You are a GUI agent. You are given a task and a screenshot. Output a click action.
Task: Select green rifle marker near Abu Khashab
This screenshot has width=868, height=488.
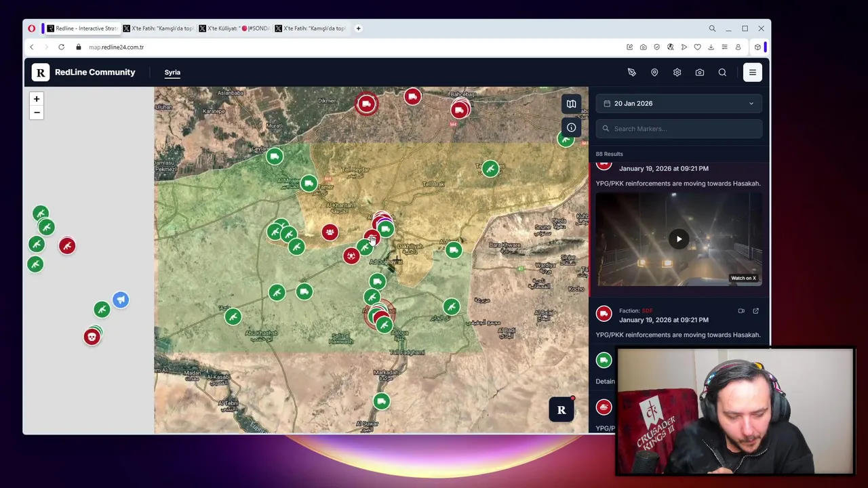pyautogui.click(x=233, y=317)
